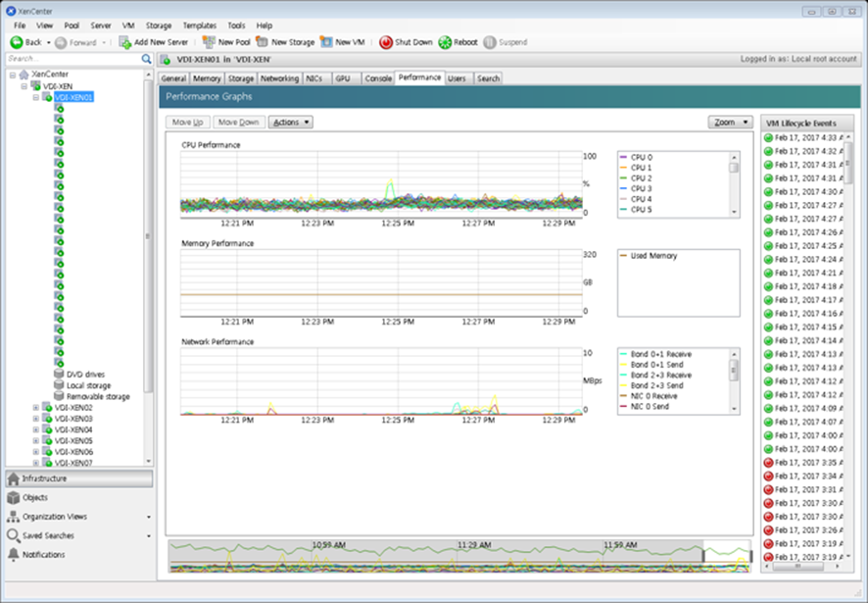Click Bond 0+1 Receive legend entry

click(655, 354)
